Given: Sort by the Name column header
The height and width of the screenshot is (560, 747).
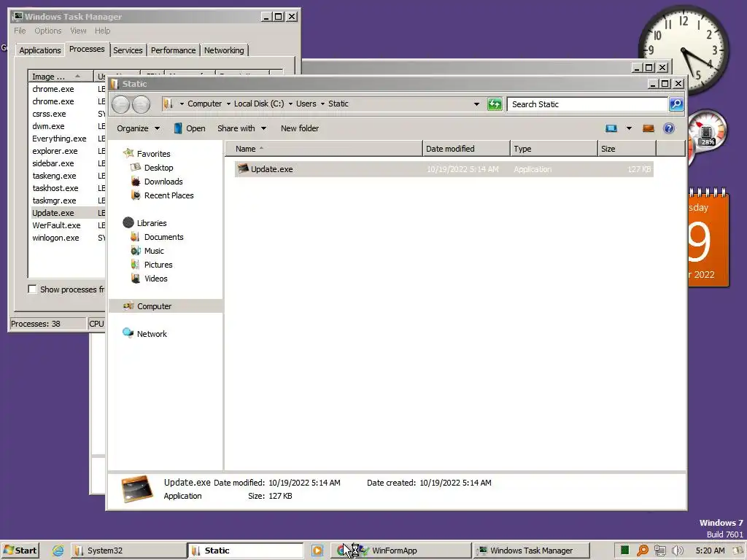Looking at the screenshot, I should click(324, 149).
